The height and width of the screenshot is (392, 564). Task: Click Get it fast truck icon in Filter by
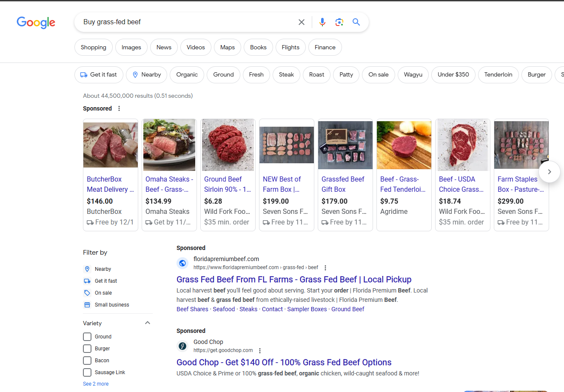[x=87, y=281]
